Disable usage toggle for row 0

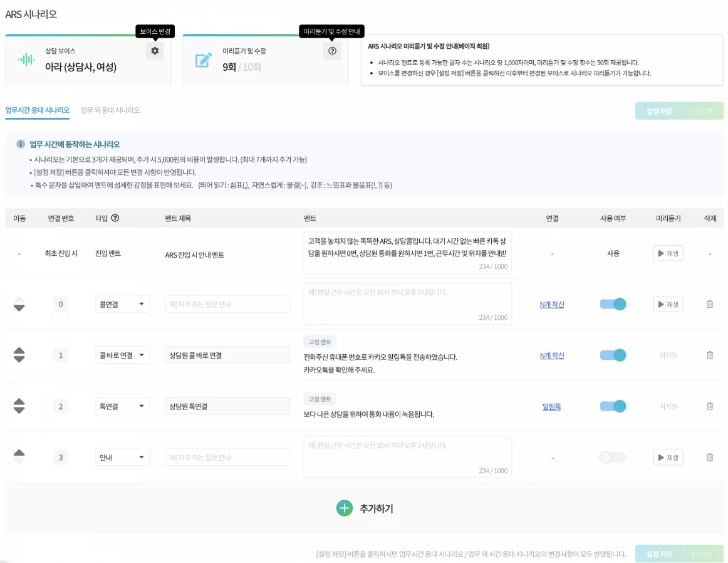[613, 304]
